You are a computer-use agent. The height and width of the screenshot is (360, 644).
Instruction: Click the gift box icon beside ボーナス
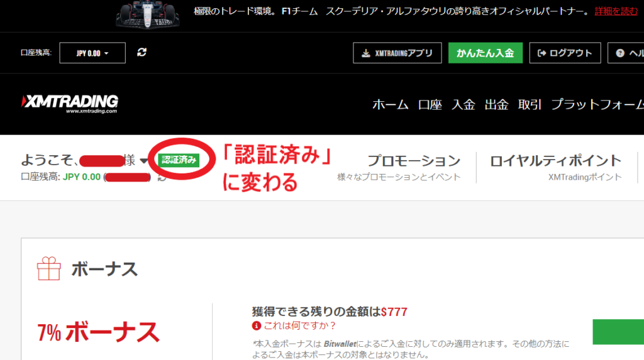coord(49,269)
